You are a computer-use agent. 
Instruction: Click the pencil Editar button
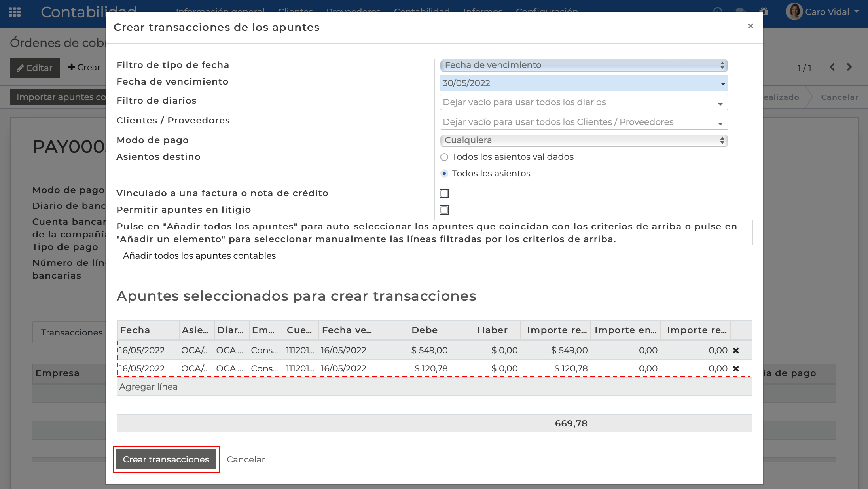[x=34, y=68]
